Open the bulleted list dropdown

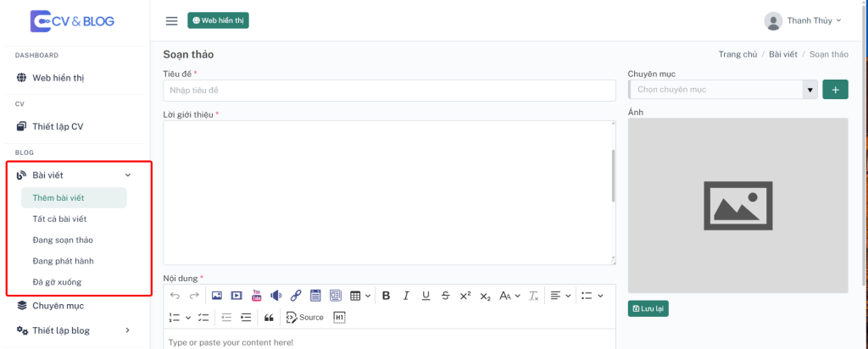pos(593,296)
